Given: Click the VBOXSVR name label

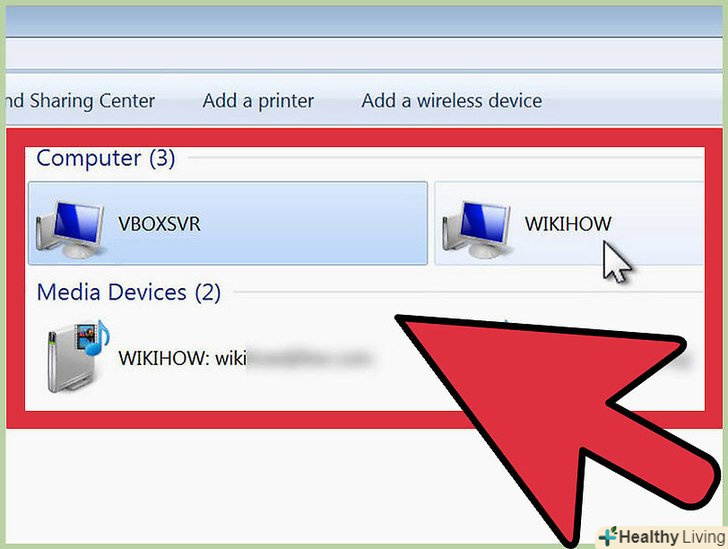Looking at the screenshot, I should pyautogui.click(x=159, y=224).
